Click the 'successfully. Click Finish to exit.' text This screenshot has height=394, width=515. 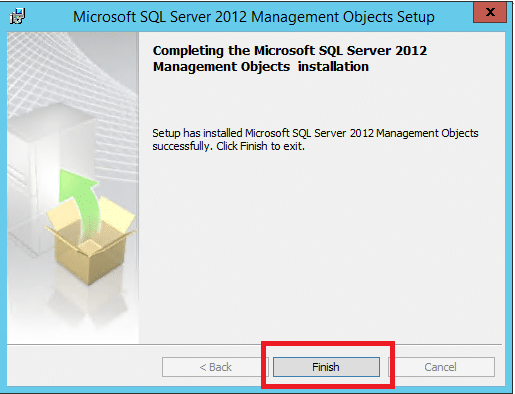click(x=229, y=146)
